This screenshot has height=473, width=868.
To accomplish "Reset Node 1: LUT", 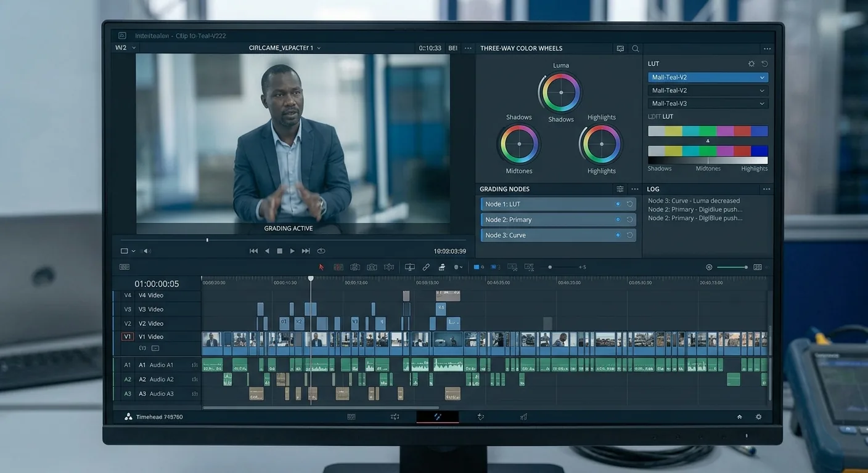I will [630, 204].
